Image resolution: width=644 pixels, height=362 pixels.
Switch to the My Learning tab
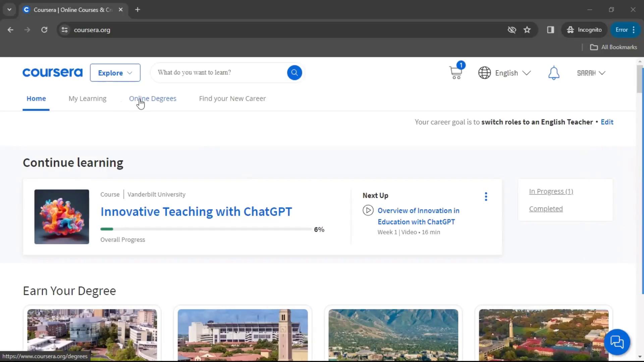(87, 98)
